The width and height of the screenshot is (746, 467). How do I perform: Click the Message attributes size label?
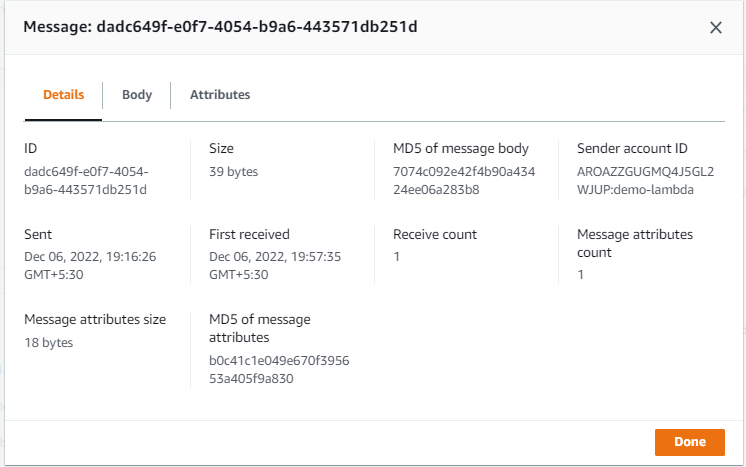(x=95, y=320)
